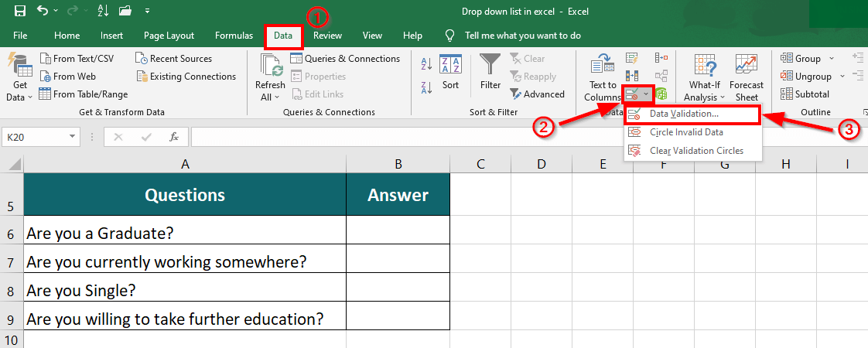The image size is (868, 348).
Task: Click the Consolidate icon
Action: click(x=661, y=58)
